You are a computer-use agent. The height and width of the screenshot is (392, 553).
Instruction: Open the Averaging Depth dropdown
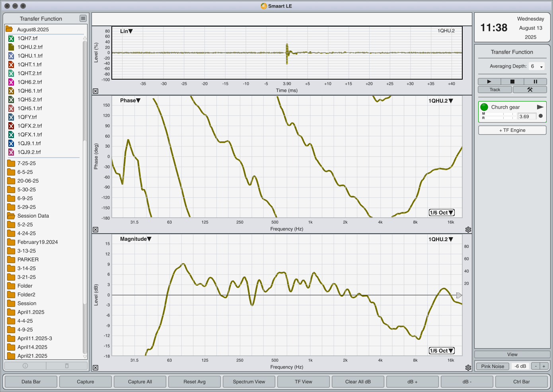click(537, 66)
